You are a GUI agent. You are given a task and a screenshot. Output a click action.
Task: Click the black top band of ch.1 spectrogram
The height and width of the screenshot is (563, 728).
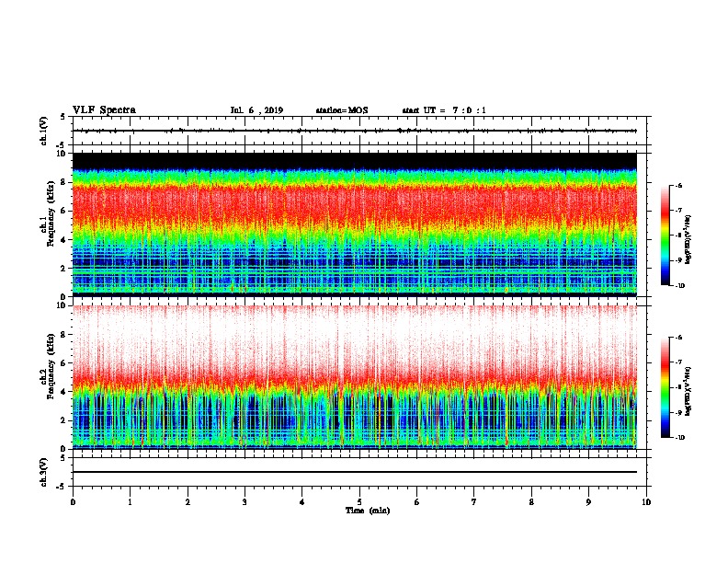[354, 161]
